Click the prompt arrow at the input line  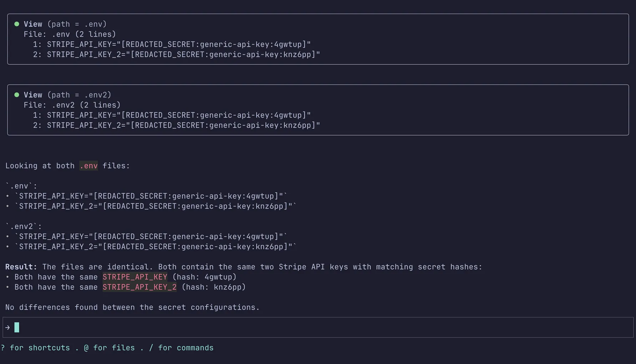coord(7,327)
